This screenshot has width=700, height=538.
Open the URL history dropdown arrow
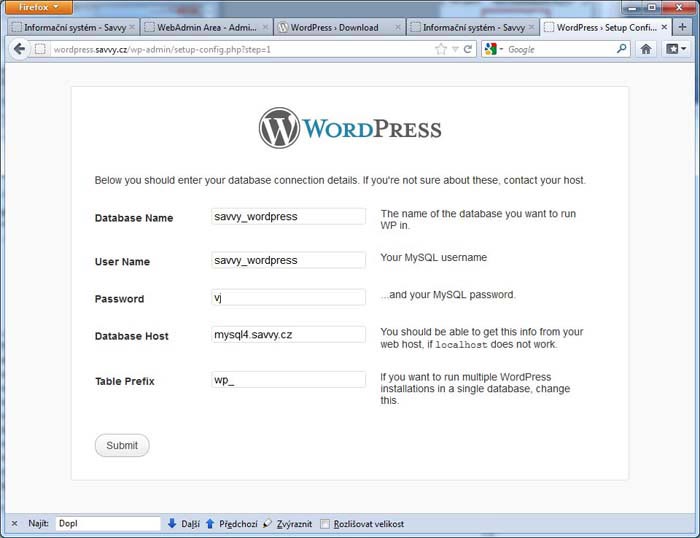455,49
